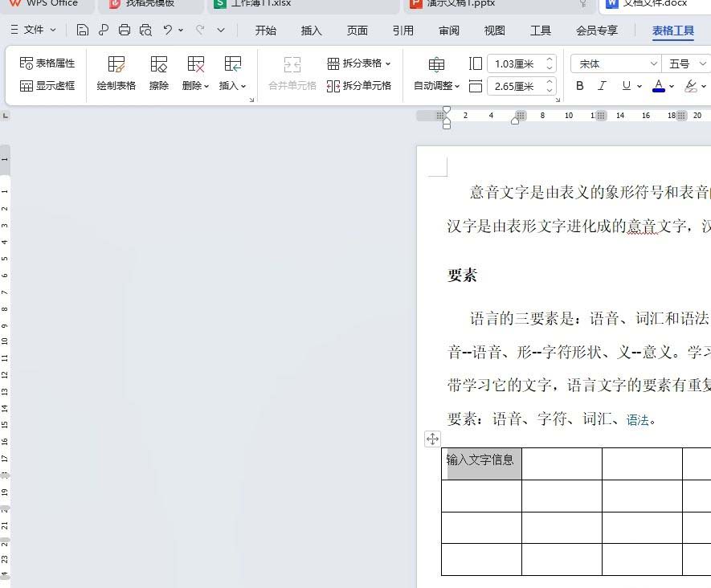
Task: Open the 页面 tab
Action: coord(357,31)
